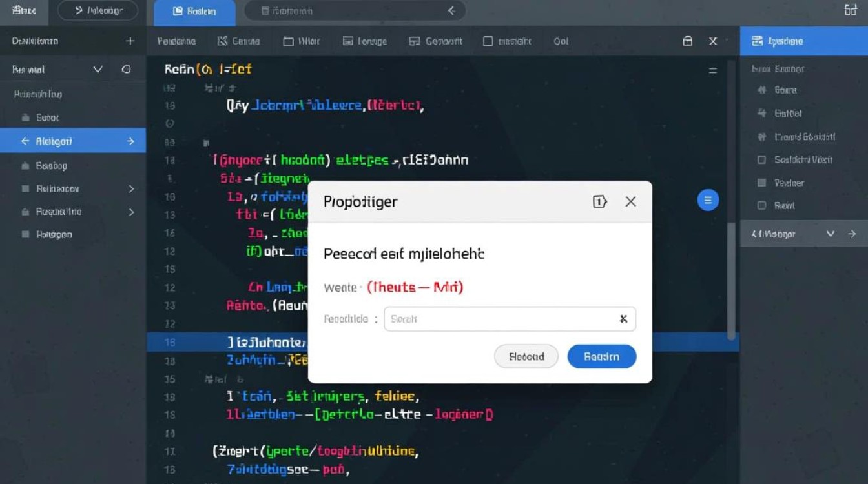The width and height of the screenshot is (868, 484).
Task: Click the circle icon beside the sidebar dropdown
Action: [126, 69]
